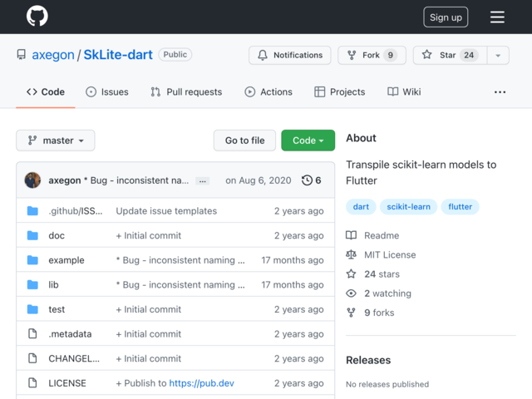Open the Pull requests tab
This screenshot has height=399, width=532.
[186, 91]
